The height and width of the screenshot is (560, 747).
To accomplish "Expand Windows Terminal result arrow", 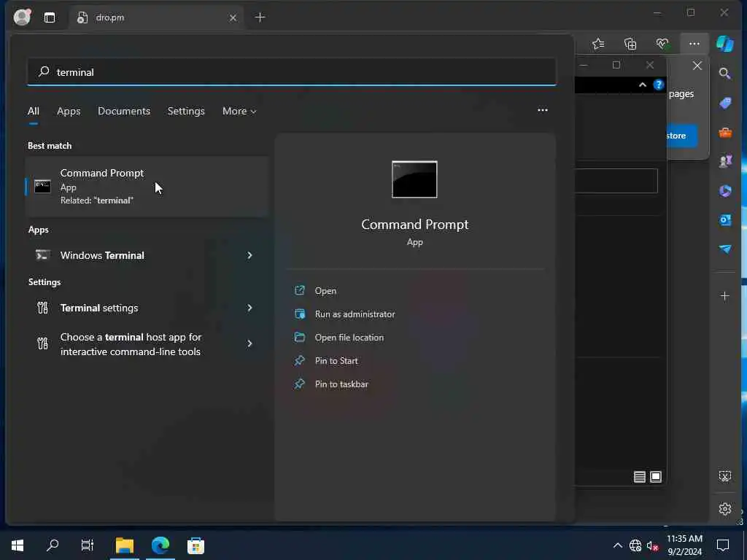I will (249, 255).
